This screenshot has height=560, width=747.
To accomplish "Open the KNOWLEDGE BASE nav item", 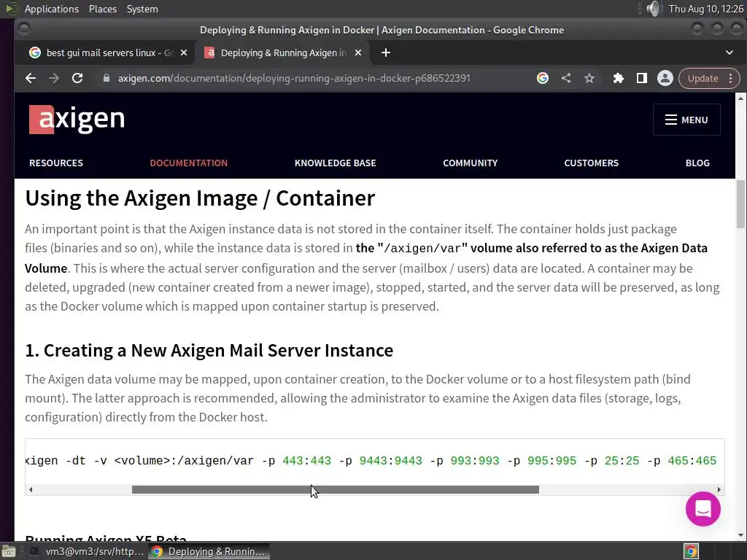I will click(336, 163).
